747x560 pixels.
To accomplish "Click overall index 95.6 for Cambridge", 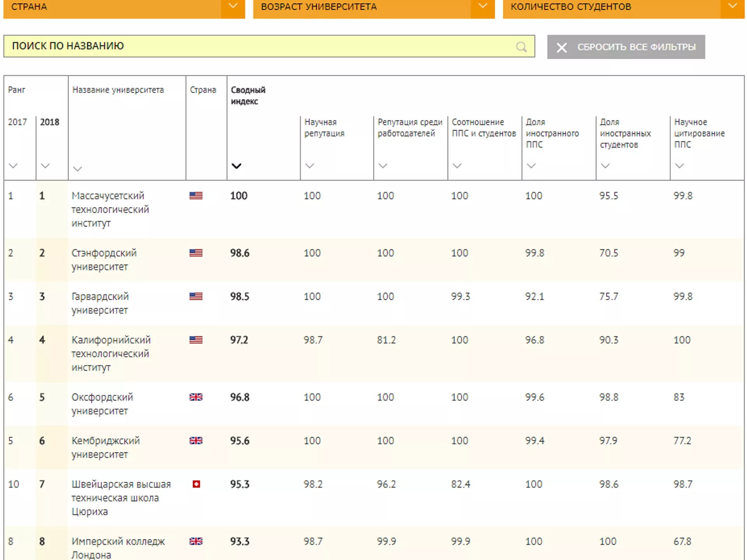I will pos(240,441).
